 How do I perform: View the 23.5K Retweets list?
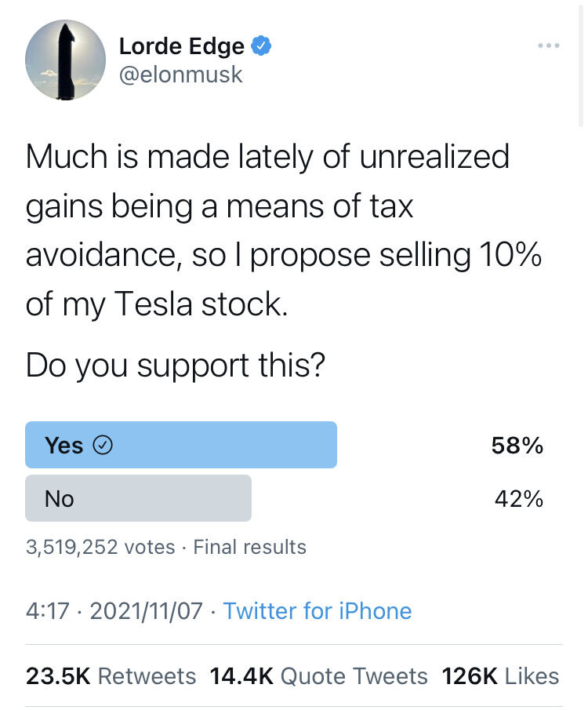click(x=111, y=676)
